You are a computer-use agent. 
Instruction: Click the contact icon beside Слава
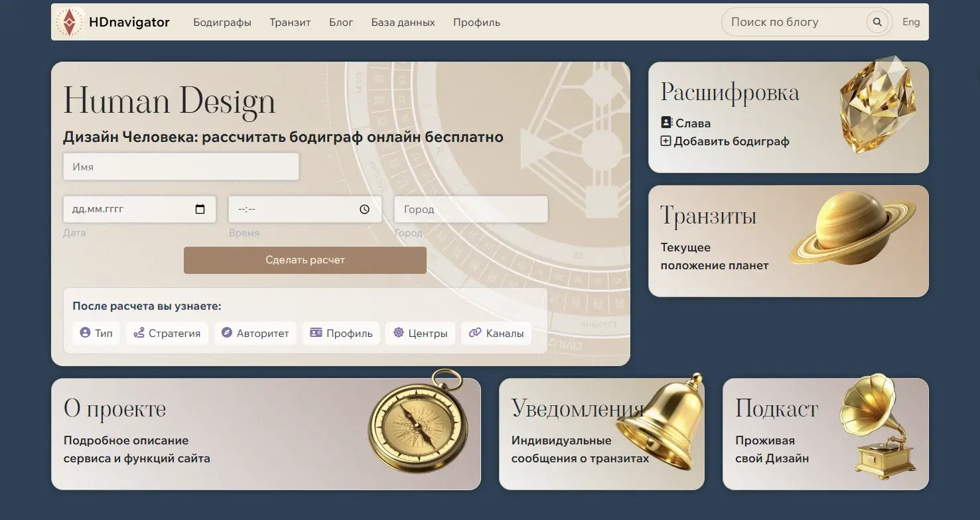[x=667, y=123]
